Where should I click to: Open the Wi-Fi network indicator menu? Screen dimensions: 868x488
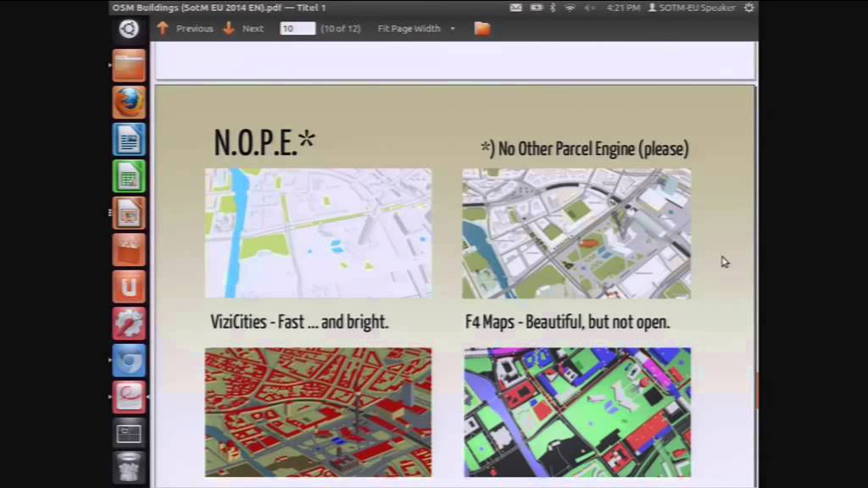click(x=570, y=8)
